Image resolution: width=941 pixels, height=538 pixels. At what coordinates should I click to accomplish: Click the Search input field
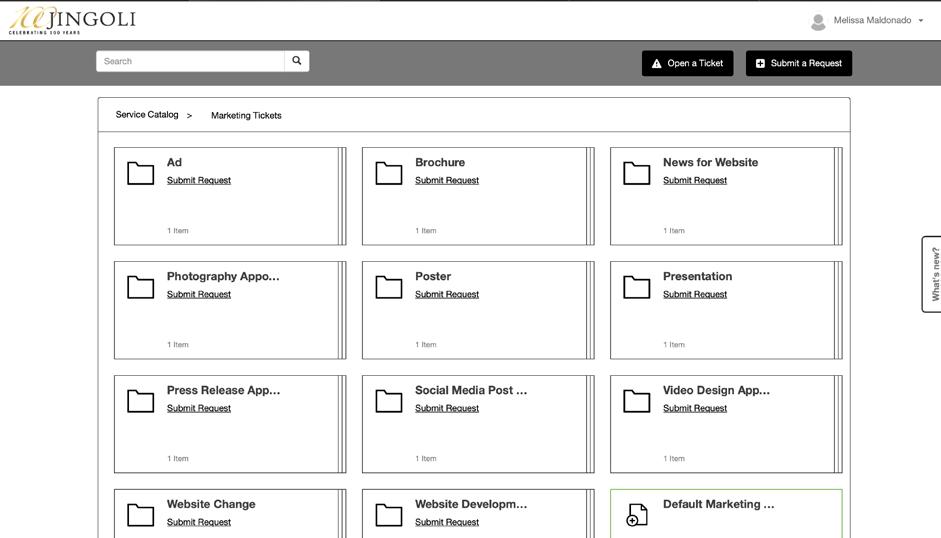coord(190,61)
